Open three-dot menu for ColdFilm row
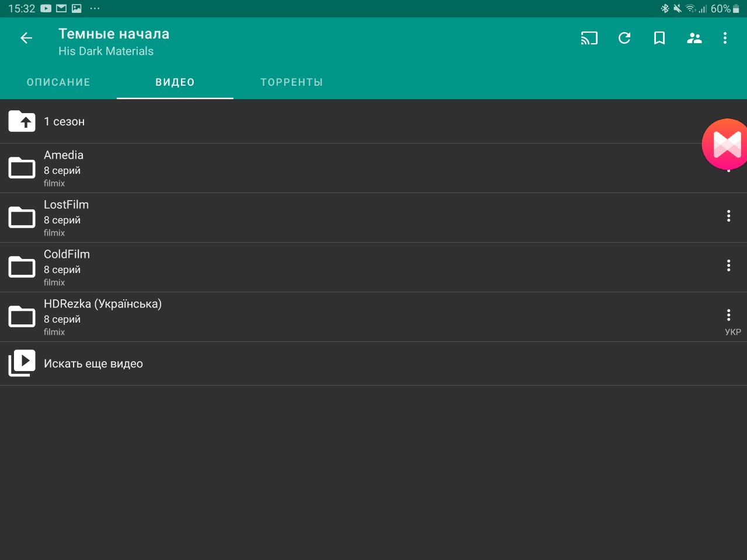Image resolution: width=747 pixels, height=560 pixels. pyautogui.click(x=728, y=265)
